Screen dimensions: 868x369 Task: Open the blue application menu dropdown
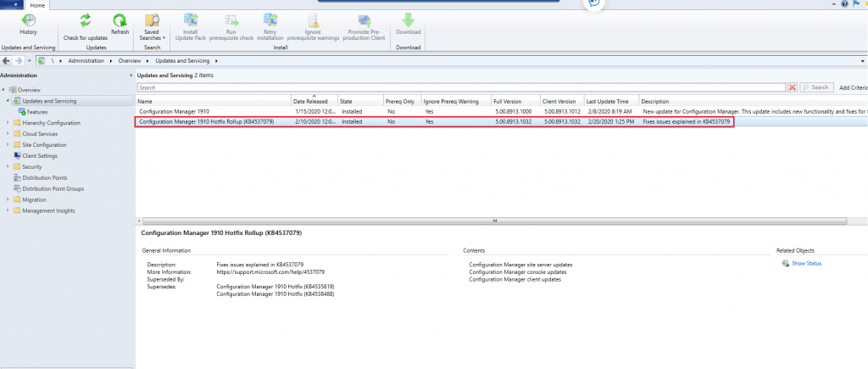[x=12, y=5]
